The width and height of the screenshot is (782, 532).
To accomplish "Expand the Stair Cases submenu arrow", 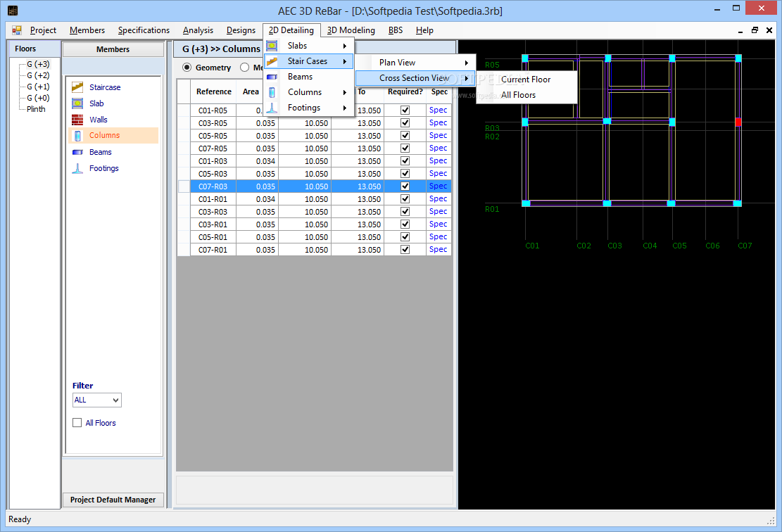I will (x=345, y=61).
